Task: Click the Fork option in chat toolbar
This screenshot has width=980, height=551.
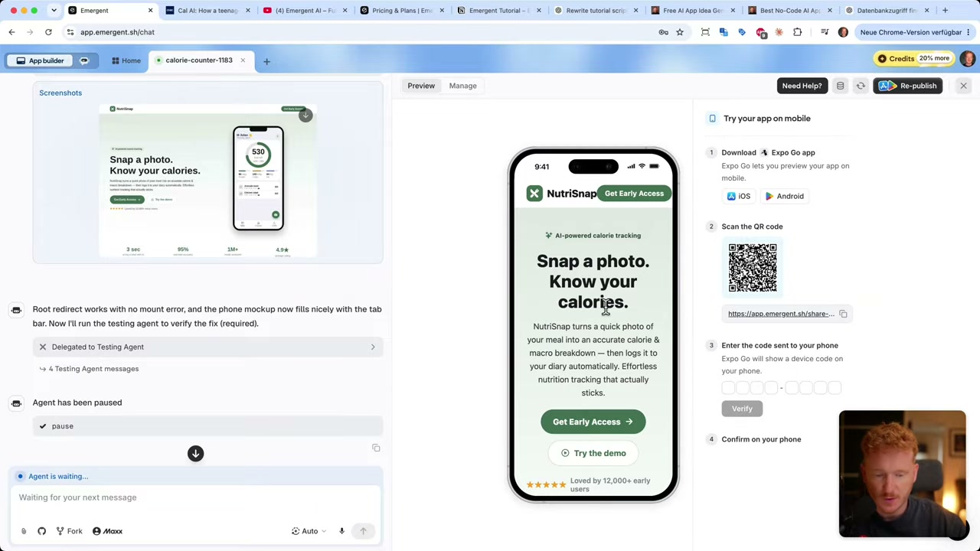Action: [69, 531]
